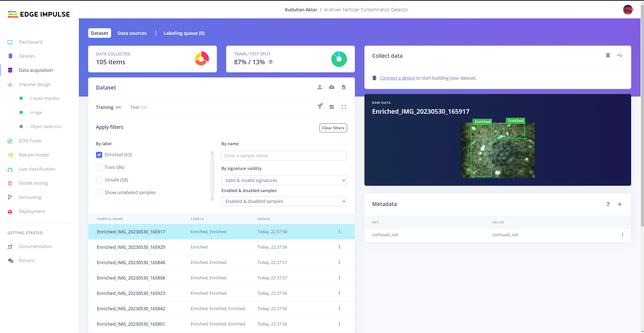Click the select multiple items checkmark icon
The height and width of the screenshot is (333, 644).
pyautogui.click(x=331, y=107)
